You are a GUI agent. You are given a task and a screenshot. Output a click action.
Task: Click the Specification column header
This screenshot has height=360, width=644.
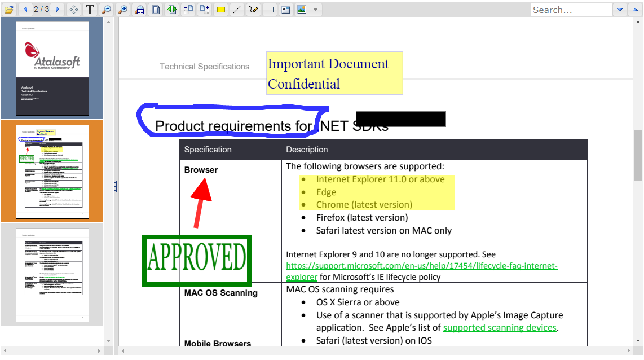(x=208, y=150)
